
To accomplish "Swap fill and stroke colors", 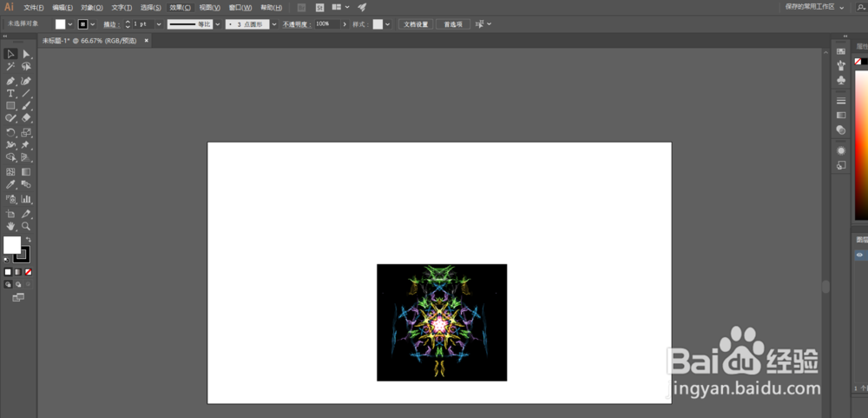I will coord(29,240).
